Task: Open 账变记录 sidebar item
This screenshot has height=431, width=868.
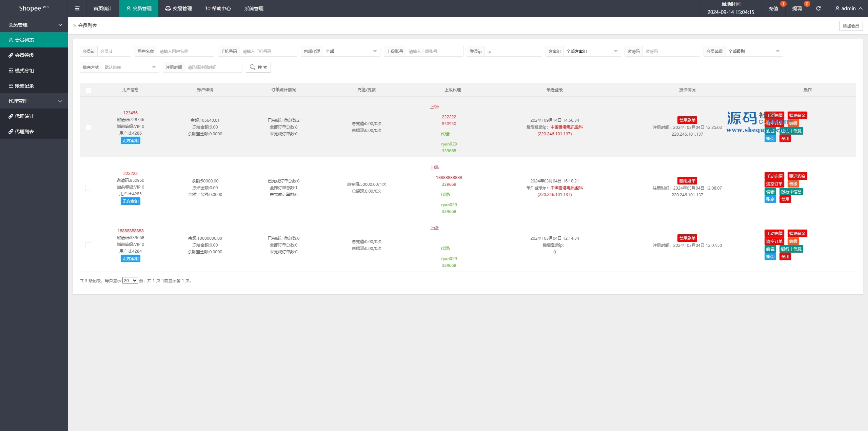Action: pyautogui.click(x=24, y=86)
